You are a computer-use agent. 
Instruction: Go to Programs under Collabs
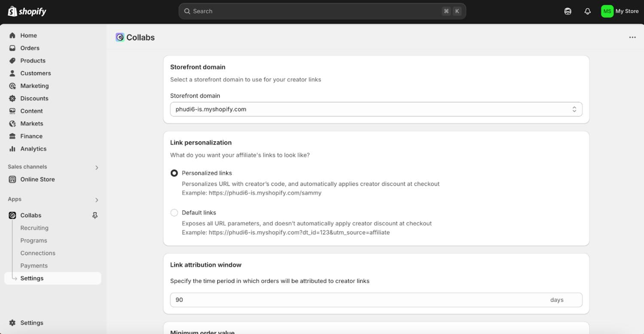tap(33, 241)
